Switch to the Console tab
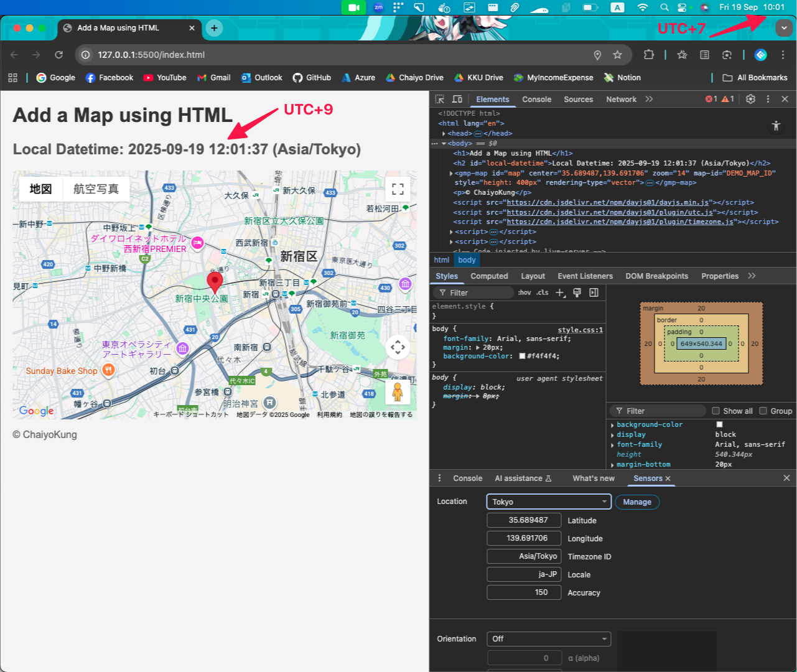797x672 pixels. [x=536, y=99]
